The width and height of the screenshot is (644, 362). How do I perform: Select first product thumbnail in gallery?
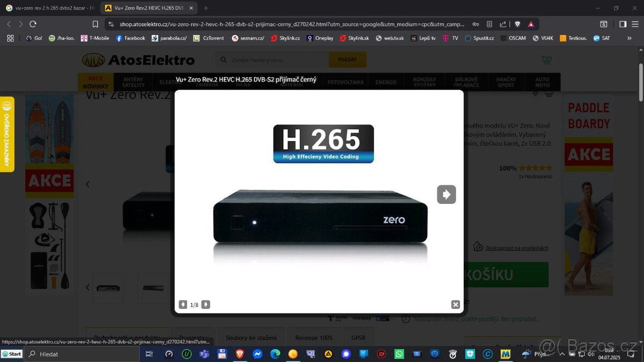coord(108,288)
